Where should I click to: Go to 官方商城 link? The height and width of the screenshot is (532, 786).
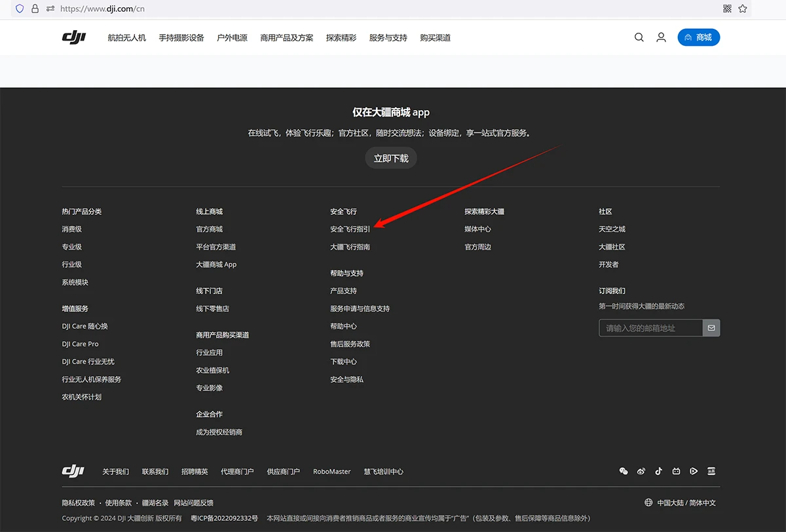tap(210, 229)
